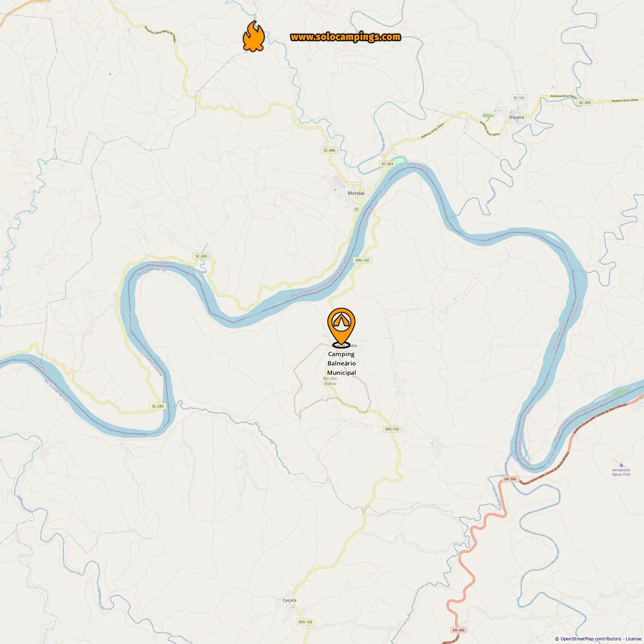Image resolution: width=644 pixels, height=644 pixels.
Task: Click the Aeródromo Águas Frias airplane icon
Action: coord(621,465)
